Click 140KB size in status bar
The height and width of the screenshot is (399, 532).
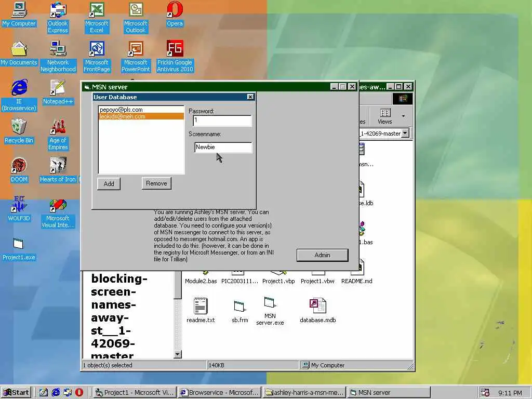pyautogui.click(x=217, y=365)
